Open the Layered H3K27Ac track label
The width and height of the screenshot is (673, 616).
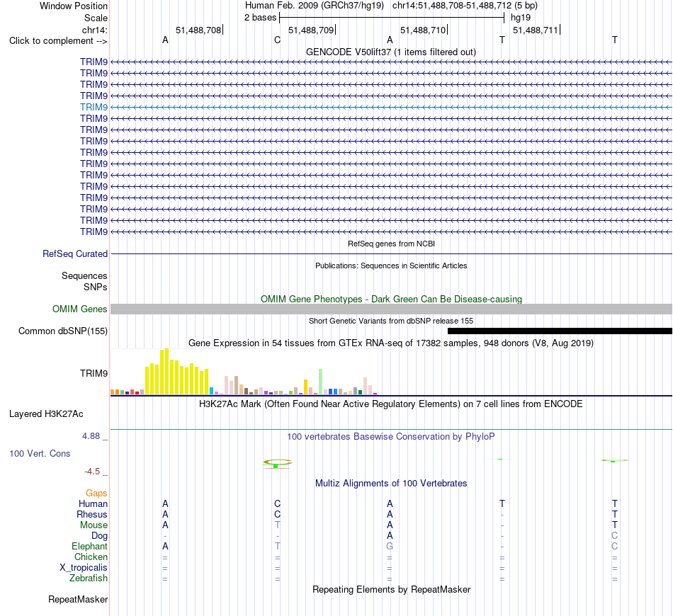[46, 414]
